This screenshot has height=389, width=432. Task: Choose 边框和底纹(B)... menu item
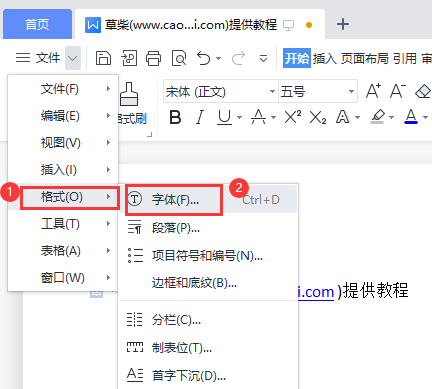(x=209, y=283)
